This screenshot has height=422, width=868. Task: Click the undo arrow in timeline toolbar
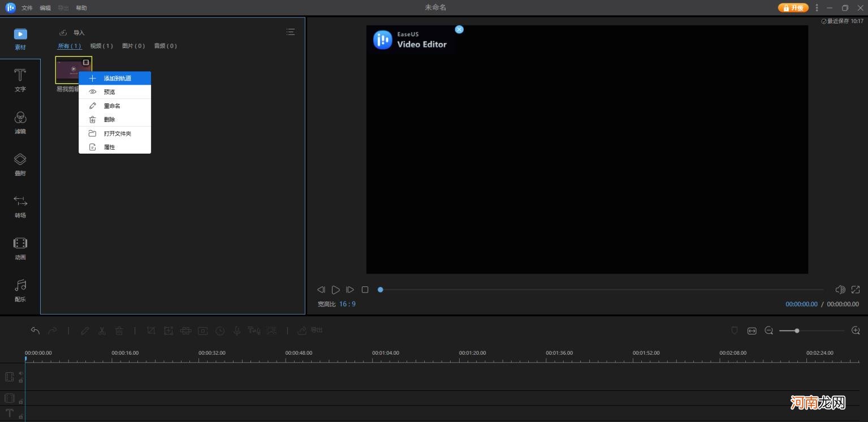coord(35,330)
